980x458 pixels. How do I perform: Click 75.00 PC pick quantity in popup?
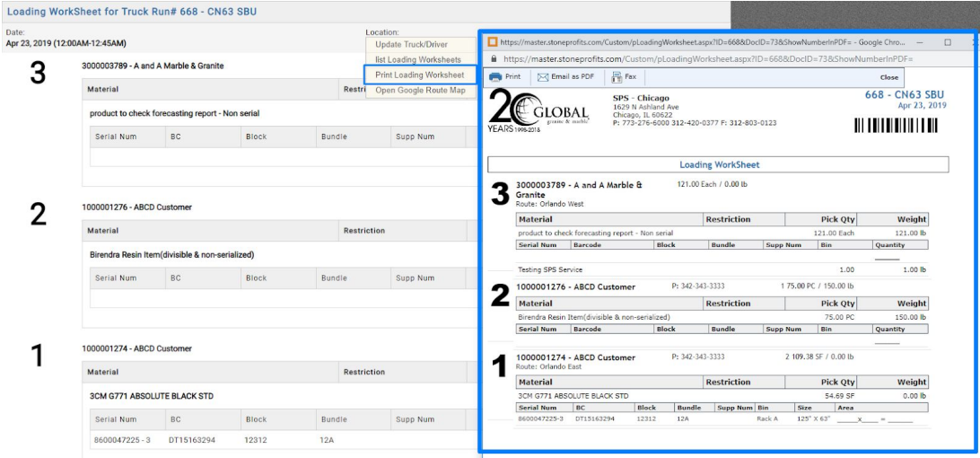click(x=840, y=317)
